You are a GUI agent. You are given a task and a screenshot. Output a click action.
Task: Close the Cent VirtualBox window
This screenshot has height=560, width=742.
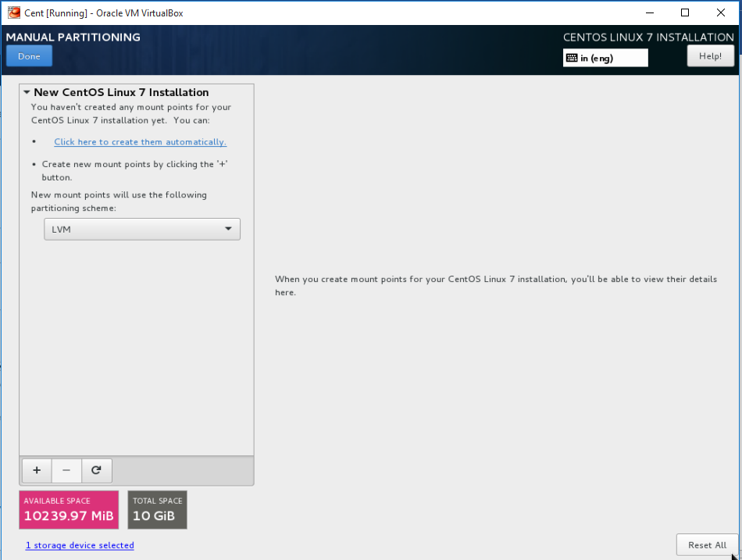[721, 12]
